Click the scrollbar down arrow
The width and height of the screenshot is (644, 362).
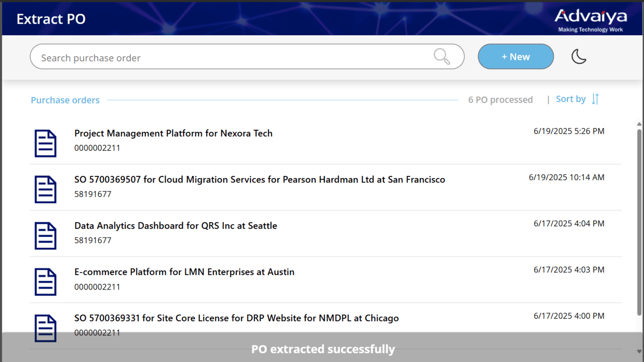tap(639, 351)
